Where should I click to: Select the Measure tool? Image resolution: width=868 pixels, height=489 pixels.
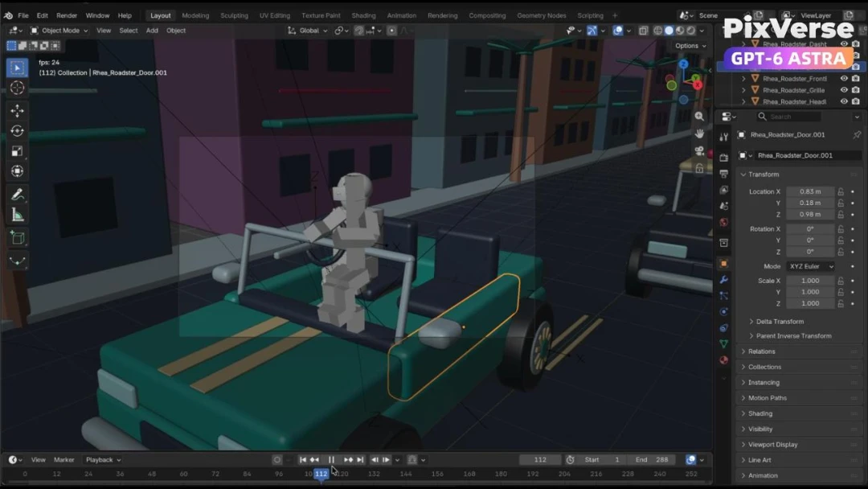pos(17,216)
